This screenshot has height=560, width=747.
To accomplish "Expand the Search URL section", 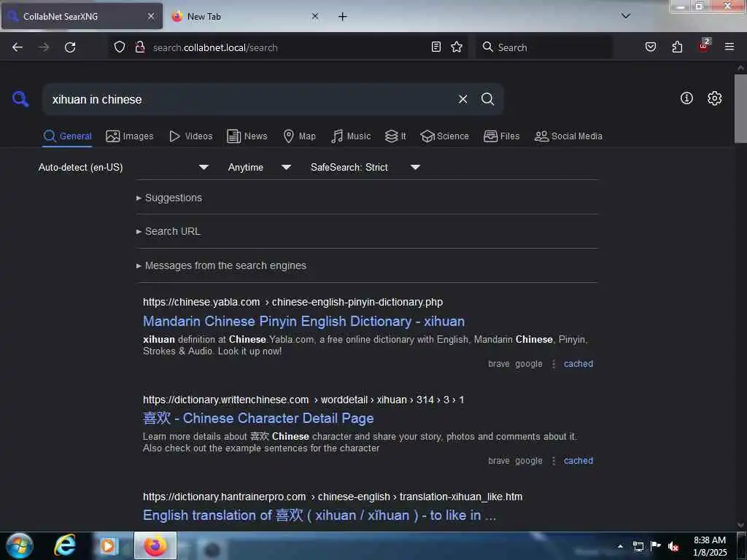I will [169, 231].
